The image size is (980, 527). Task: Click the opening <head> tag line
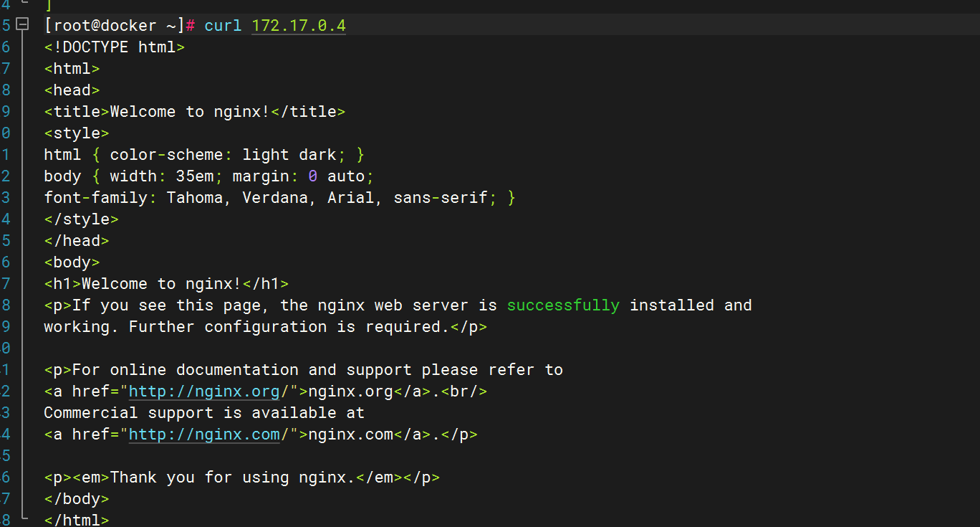pyautogui.click(x=72, y=90)
